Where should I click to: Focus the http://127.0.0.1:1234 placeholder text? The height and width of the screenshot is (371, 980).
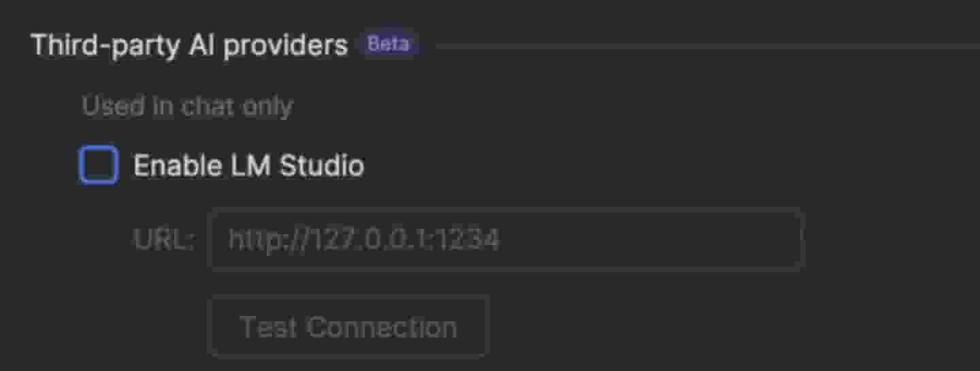[x=363, y=240]
